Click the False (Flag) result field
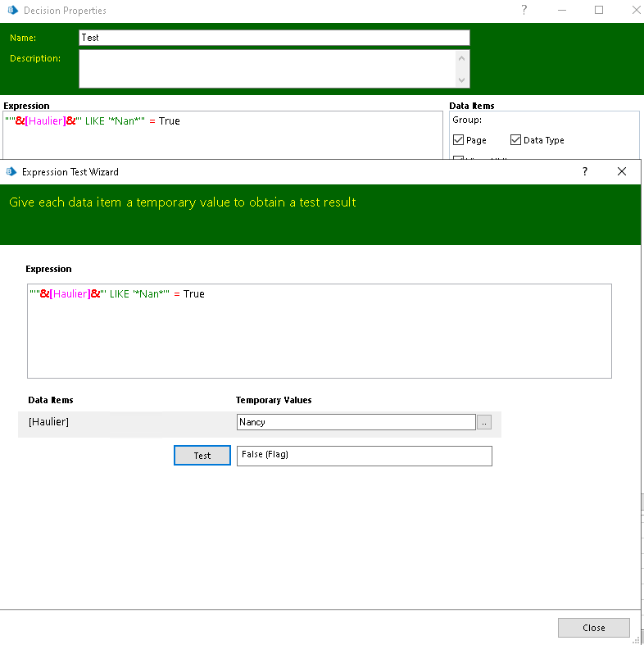Viewport: 644px width, 645px height. click(364, 456)
